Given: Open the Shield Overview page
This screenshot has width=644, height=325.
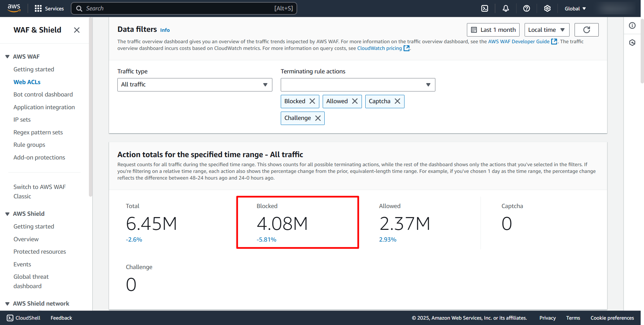Looking at the screenshot, I should (x=26, y=239).
